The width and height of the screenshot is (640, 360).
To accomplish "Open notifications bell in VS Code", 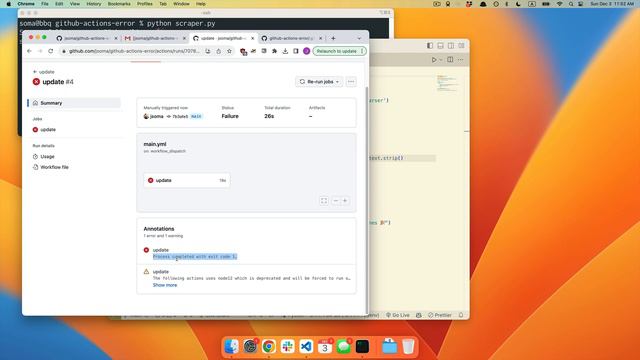I will 461,315.
